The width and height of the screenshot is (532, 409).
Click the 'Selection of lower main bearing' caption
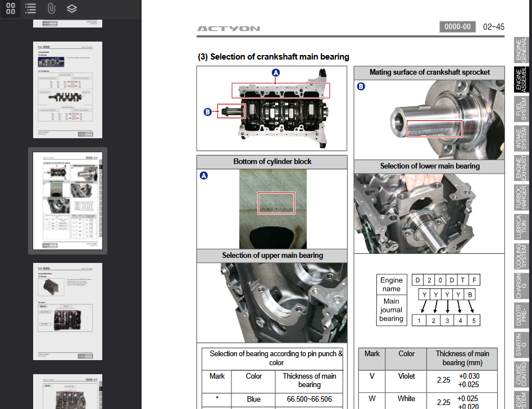point(430,166)
